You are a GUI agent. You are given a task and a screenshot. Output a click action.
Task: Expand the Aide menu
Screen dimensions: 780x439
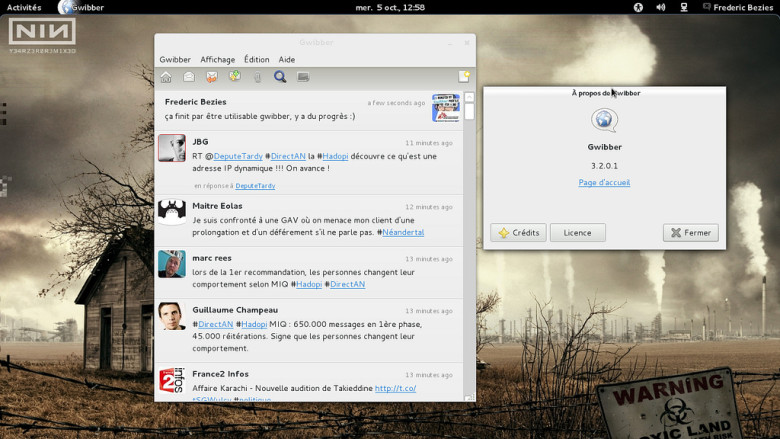click(287, 60)
